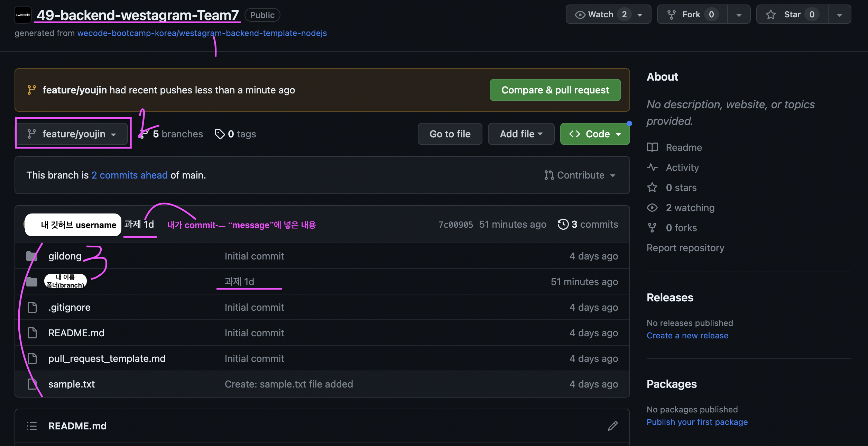The image size is (868, 446).
Task: Click the wecode organization avatar
Action: (x=23, y=15)
